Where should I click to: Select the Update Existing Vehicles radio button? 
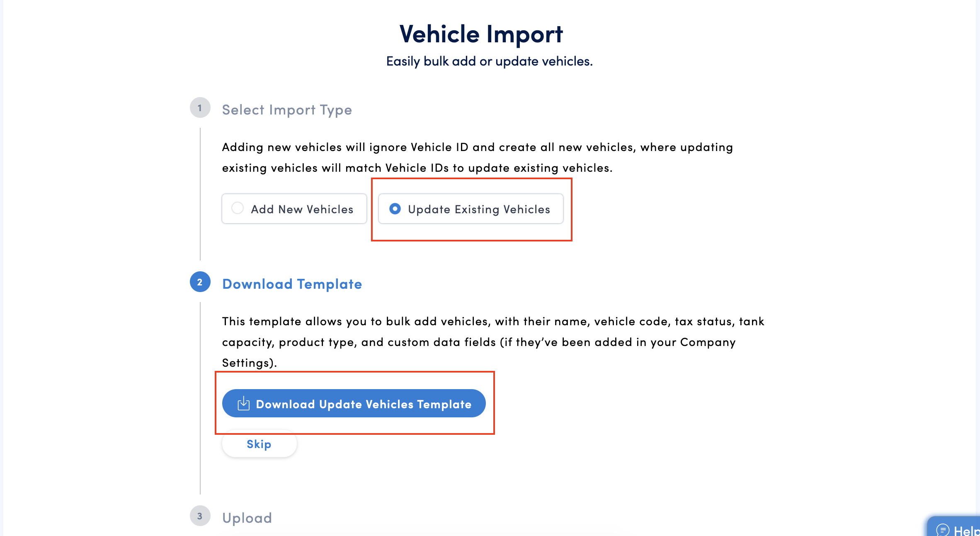coord(395,209)
